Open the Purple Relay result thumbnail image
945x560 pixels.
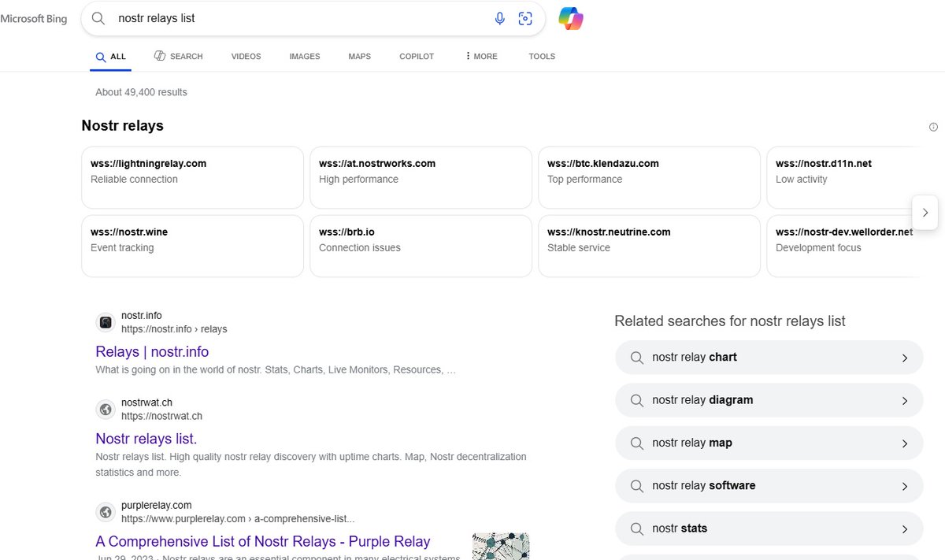[x=501, y=546]
